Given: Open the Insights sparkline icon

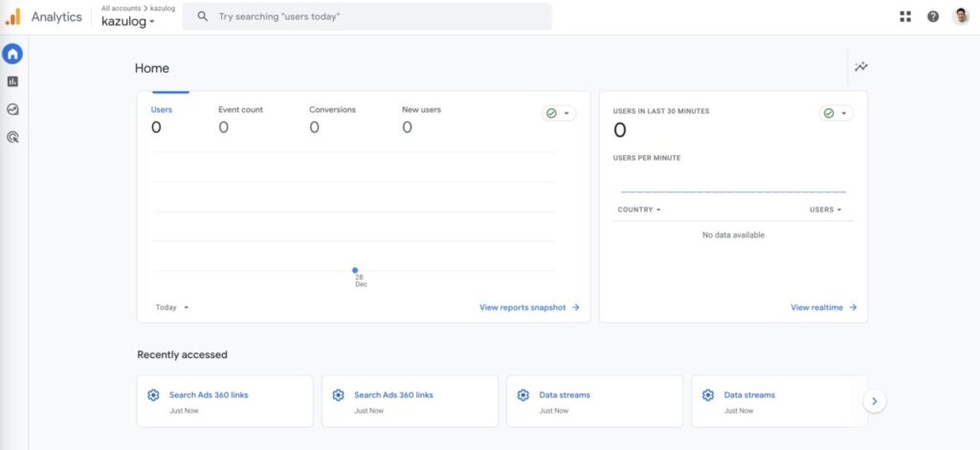Looking at the screenshot, I should [x=861, y=66].
